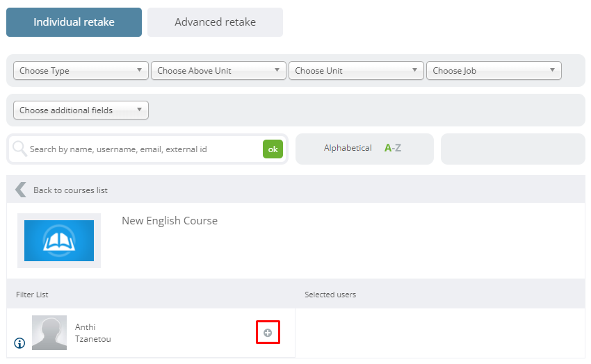Open info icon for Anthi Tzanetou
This screenshot has width=591, height=364.
tap(19, 343)
